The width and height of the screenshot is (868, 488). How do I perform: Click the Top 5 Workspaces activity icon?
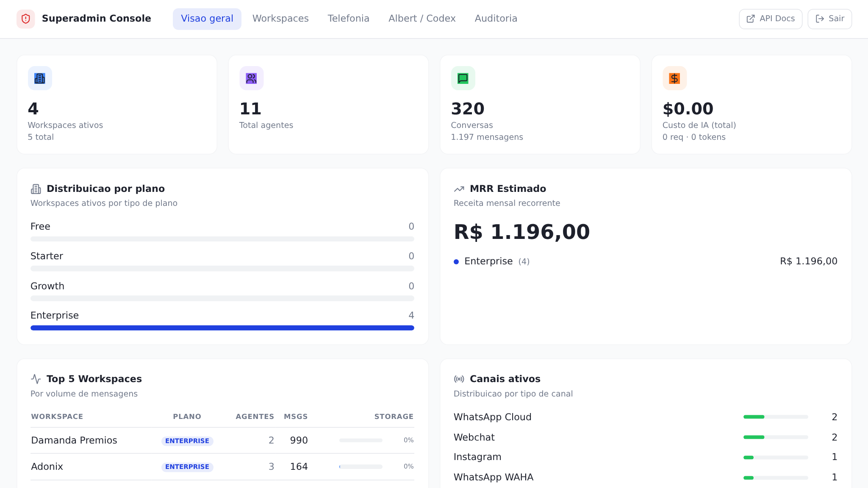point(36,378)
